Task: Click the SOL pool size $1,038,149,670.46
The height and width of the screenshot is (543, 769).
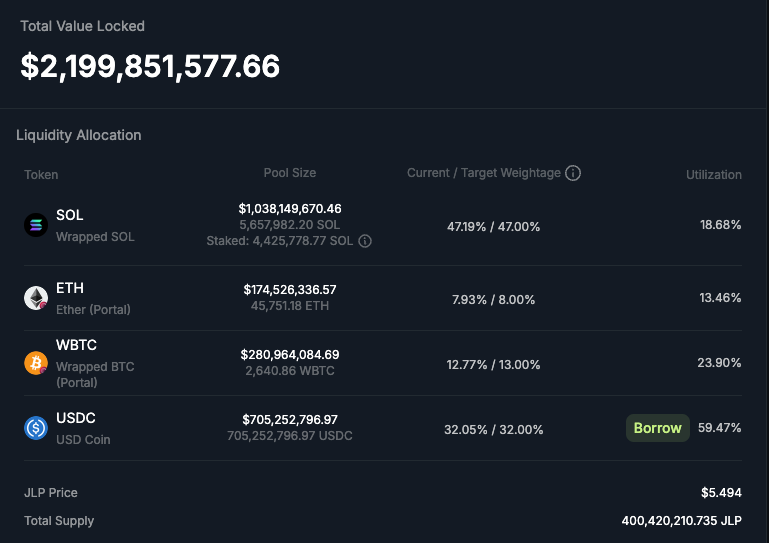Action: pyautogui.click(x=290, y=209)
